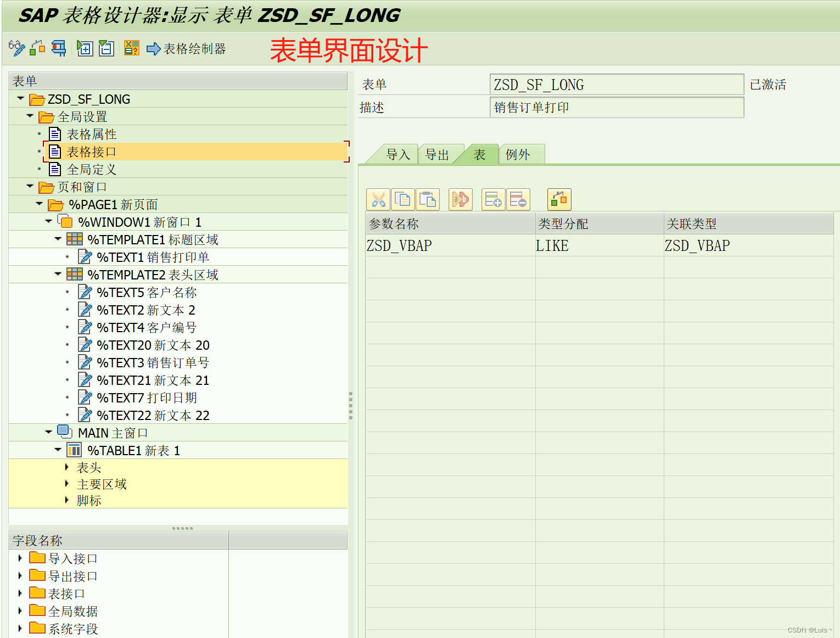Switch to the 例外 tab
The width and height of the screenshot is (840, 638).
[518, 155]
